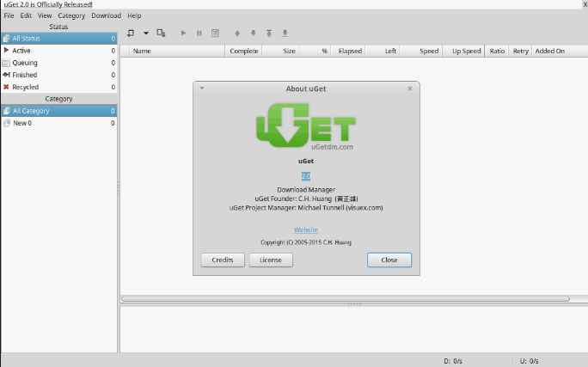
Task: Sort by the Elapsed column header
Action: point(348,51)
